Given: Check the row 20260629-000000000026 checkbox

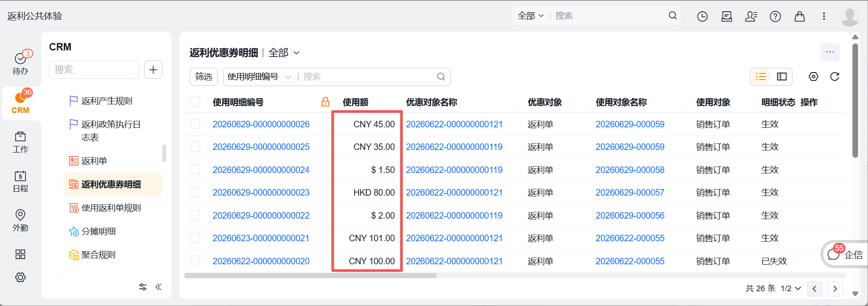Looking at the screenshot, I should [x=195, y=124].
